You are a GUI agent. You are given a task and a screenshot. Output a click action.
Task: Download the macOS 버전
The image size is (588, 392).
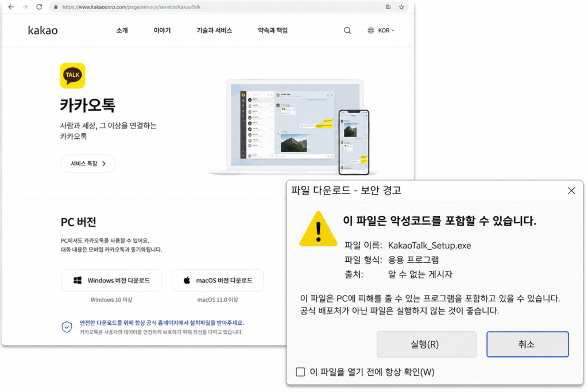coord(218,280)
